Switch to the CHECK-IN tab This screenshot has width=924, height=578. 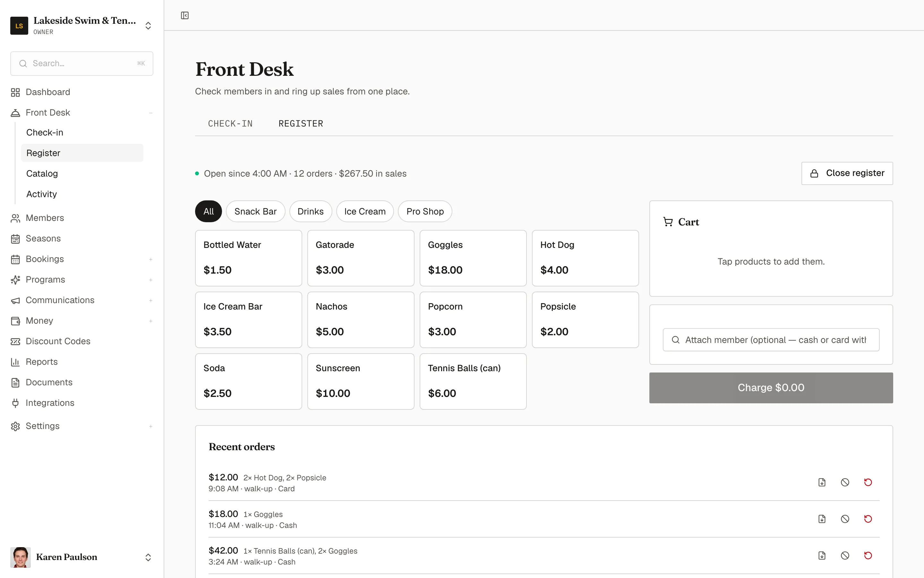coord(230,124)
